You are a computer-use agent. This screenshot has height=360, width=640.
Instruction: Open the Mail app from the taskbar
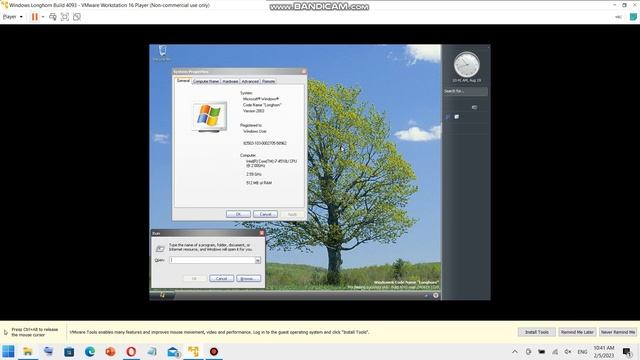[x=173, y=351]
